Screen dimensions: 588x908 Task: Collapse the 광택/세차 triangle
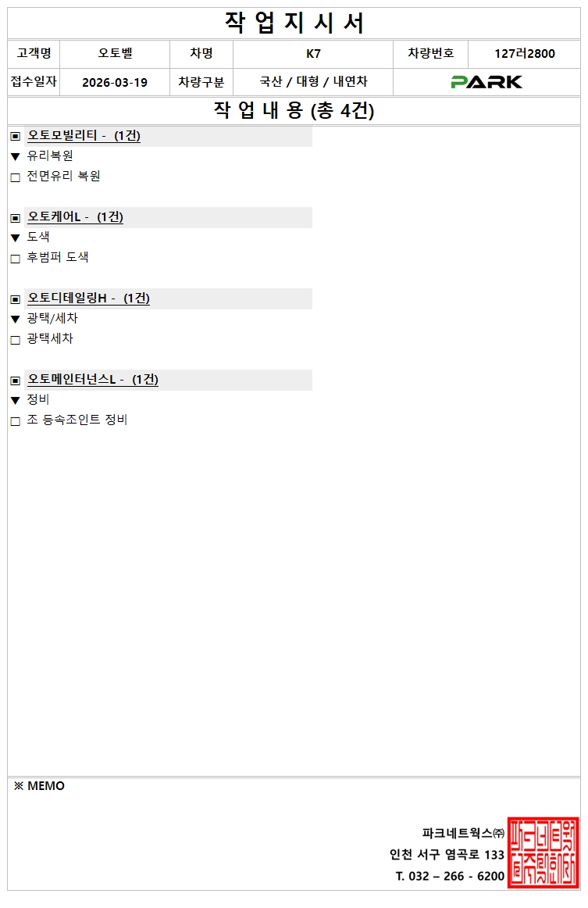click(16, 320)
